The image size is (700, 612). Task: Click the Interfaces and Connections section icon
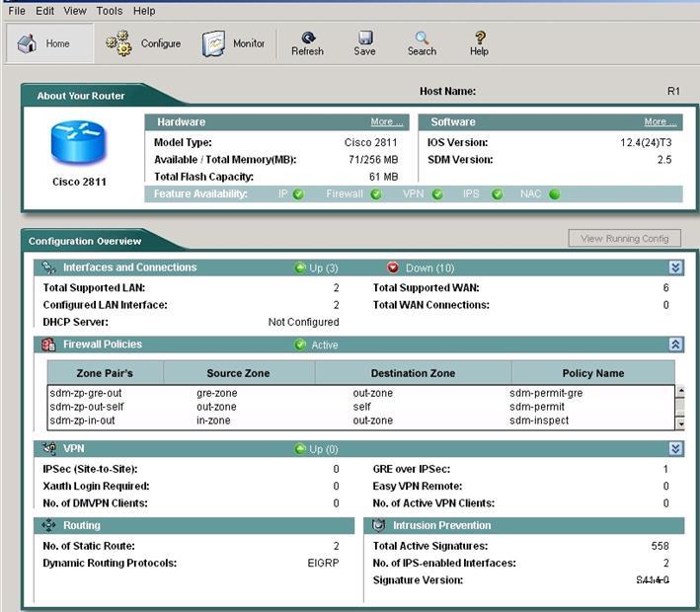pos(48,268)
